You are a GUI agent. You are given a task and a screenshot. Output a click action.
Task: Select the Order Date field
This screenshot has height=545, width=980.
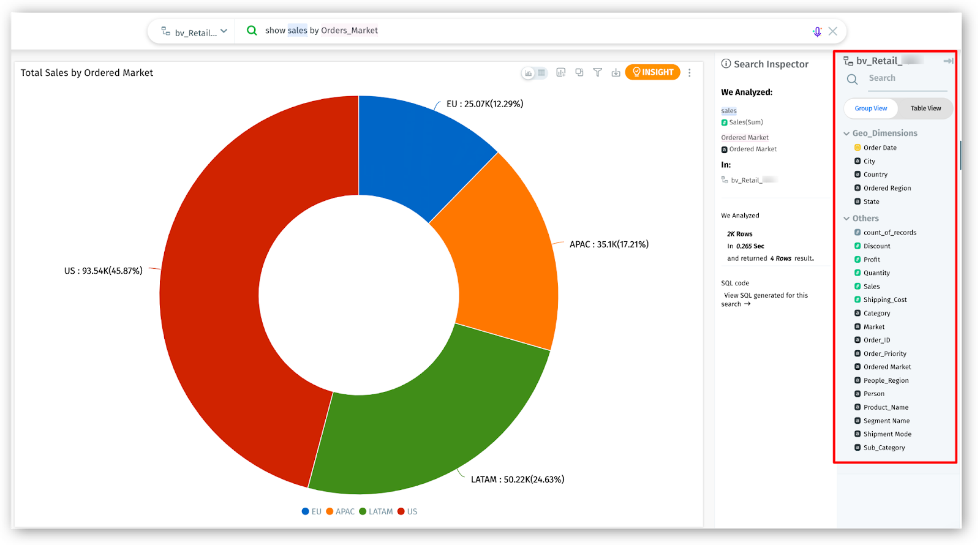pyautogui.click(x=880, y=148)
